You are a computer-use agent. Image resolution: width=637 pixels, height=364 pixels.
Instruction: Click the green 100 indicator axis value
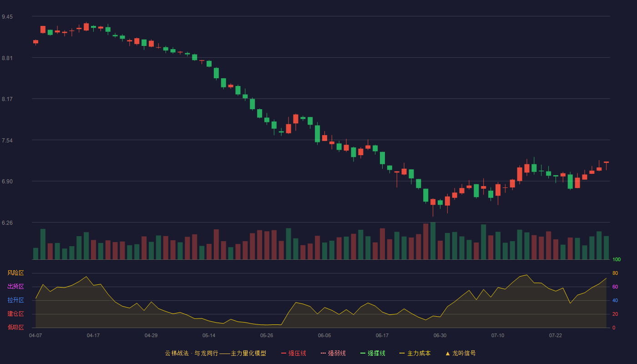click(x=617, y=259)
